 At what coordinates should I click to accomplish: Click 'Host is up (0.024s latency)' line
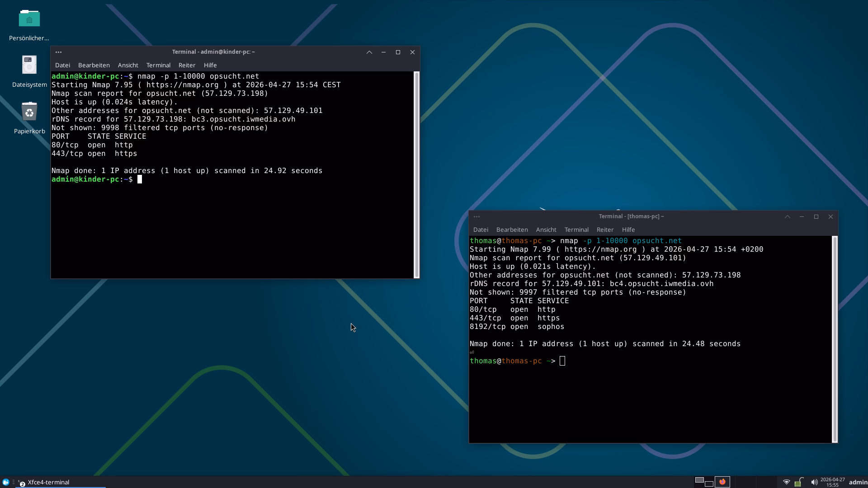pyautogui.click(x=114, y=102)
